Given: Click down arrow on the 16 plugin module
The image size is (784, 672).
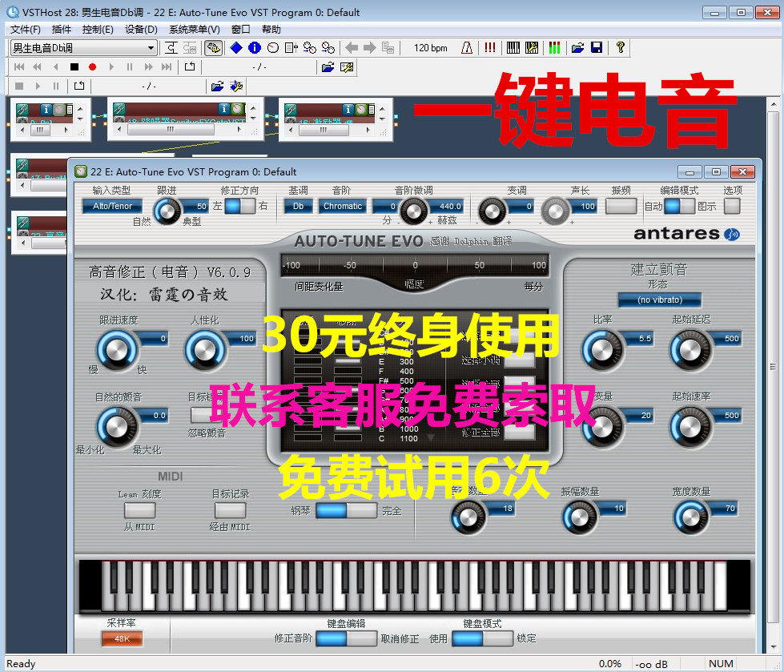Looking at the screenshot, I should 383,119.
